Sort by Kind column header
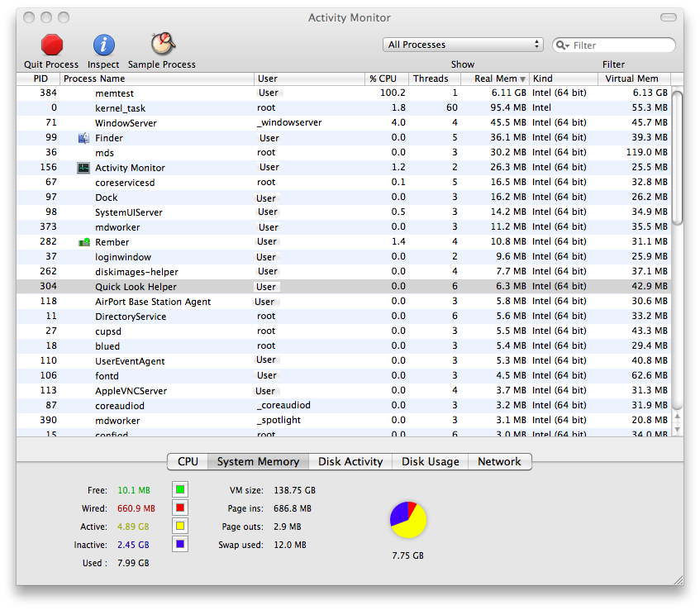This screenshot has height=610, width=700. pos(564,79)
